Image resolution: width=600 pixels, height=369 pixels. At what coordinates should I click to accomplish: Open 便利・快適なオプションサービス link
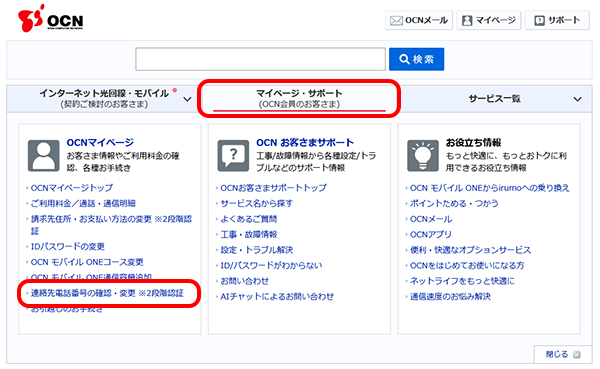(470, 250)
